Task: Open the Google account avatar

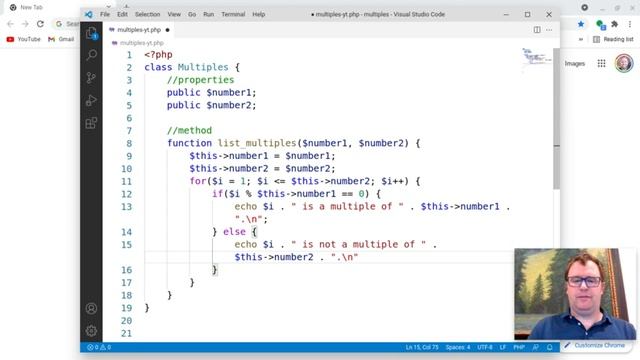Action: click(624, 63)
